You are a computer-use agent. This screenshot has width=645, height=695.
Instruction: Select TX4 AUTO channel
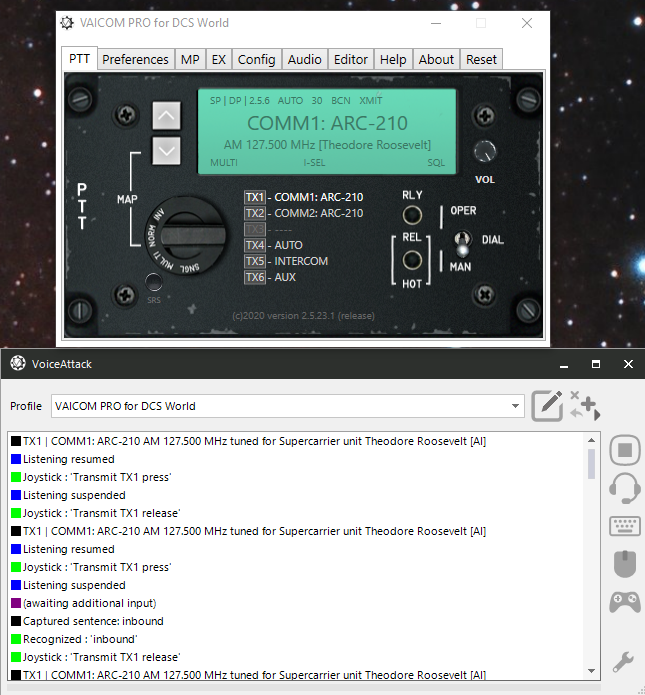pyautogui.click(x=274, y=245)
